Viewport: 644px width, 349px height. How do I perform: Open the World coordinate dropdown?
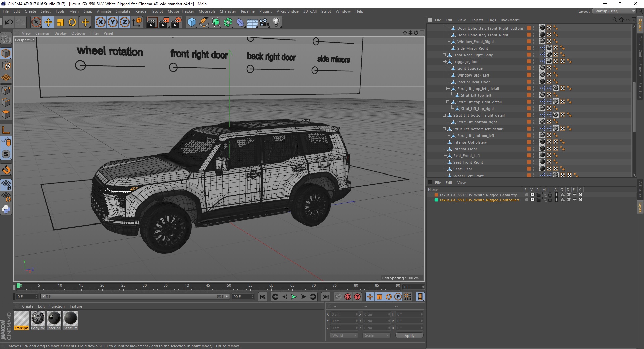point(344,335)
